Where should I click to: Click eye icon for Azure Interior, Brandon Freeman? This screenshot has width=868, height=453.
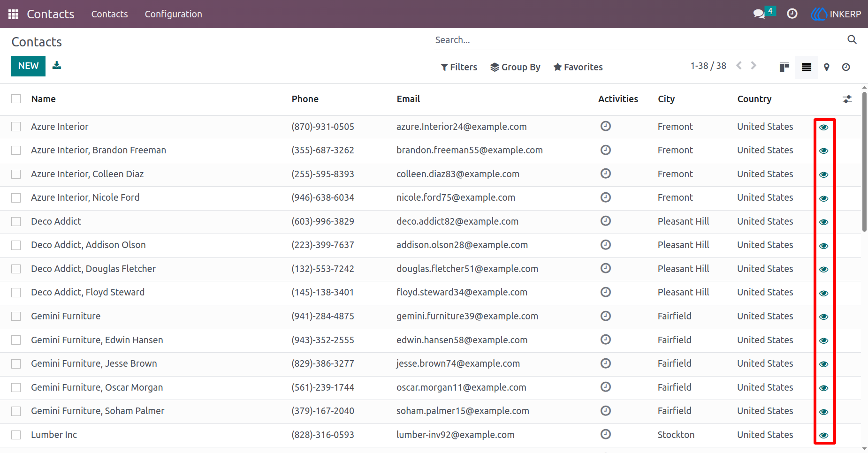click(x=824, y=151)
